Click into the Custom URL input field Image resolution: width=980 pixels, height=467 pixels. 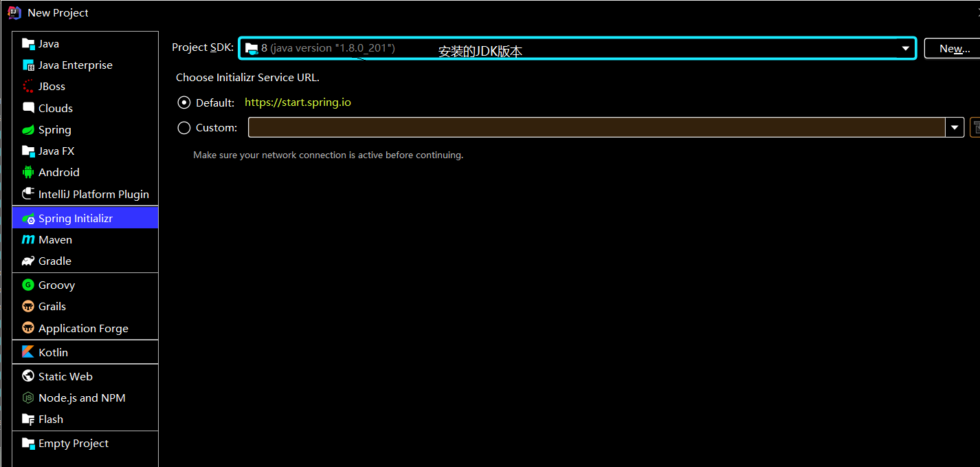coord(597,127)
